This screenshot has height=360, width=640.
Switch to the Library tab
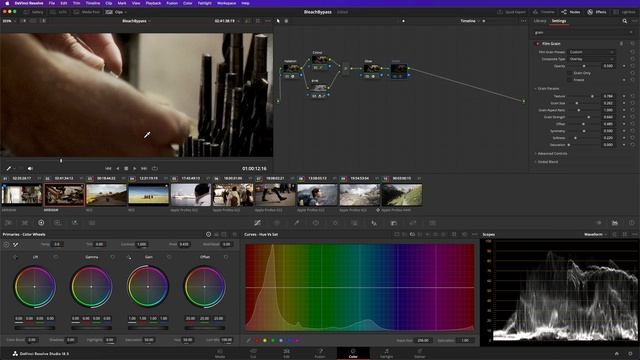[x=540, y=21]
